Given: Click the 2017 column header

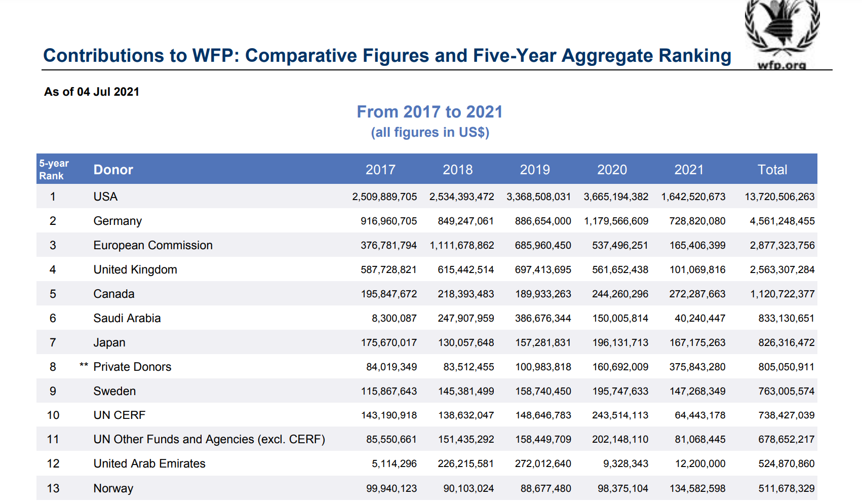Looking at the screenshot, I should (x=380, y=170).
